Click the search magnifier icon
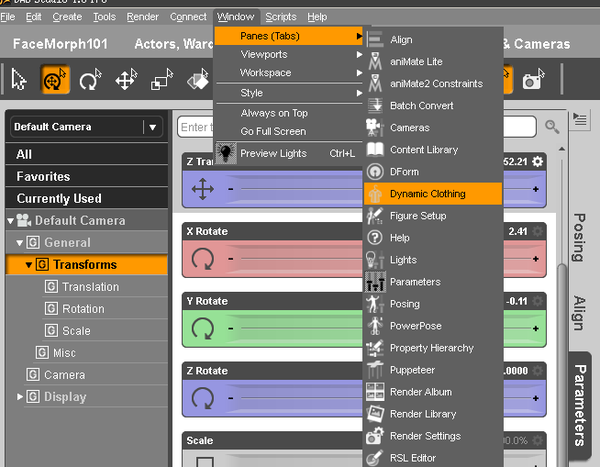This screenshot has width=600, height=467. (552, 127)
